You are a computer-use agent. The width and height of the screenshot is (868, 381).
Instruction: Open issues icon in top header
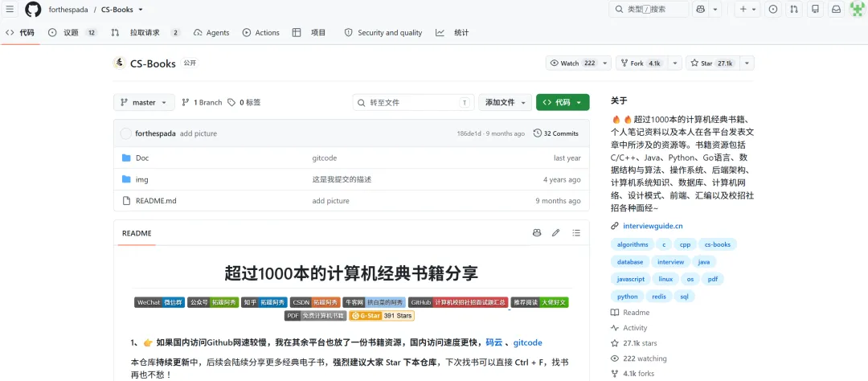(773, 10)
